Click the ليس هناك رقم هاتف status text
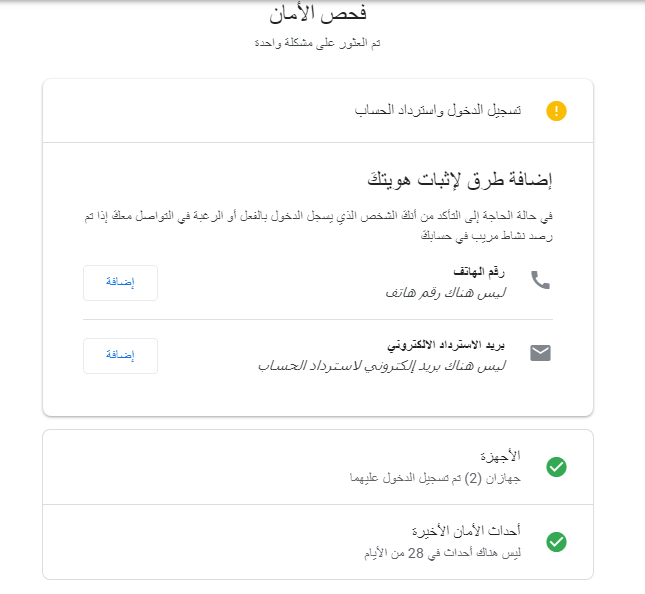 pyautogui.click(x=446, y=292)
